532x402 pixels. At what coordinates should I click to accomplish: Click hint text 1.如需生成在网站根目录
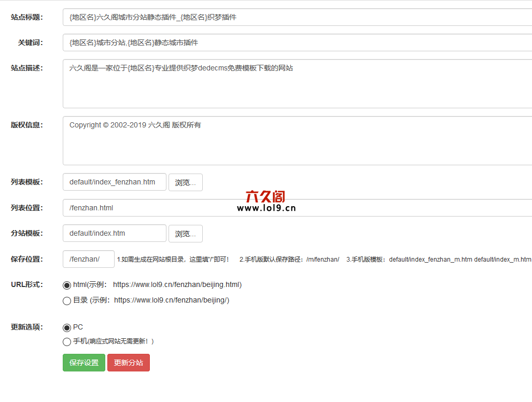click(x=173, y=260)
